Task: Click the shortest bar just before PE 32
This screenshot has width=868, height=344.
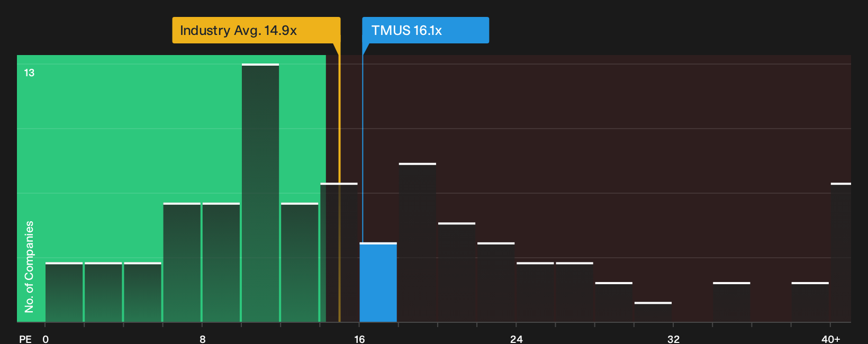Action: click(653, 312)
